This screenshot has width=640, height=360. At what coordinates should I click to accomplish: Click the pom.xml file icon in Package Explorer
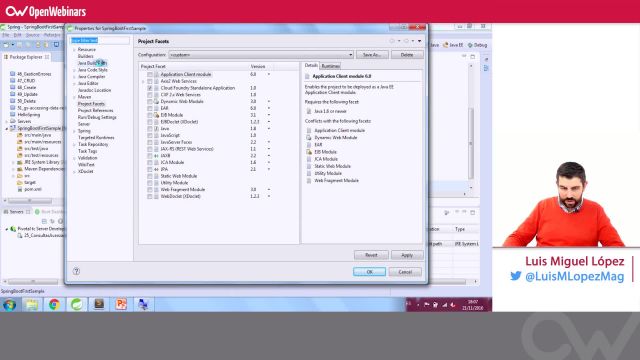(x=20, y=189)
